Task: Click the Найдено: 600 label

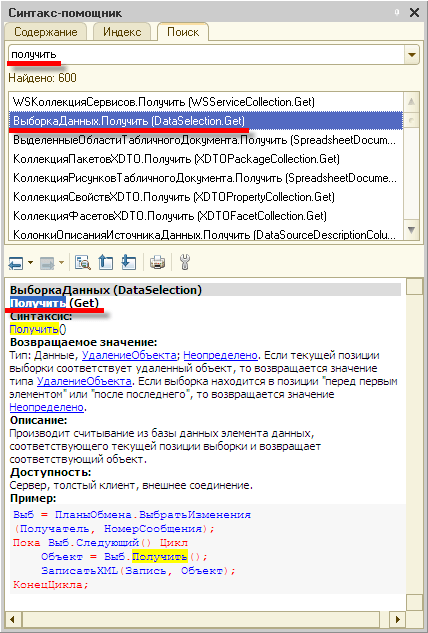Action: click(42, 78)
